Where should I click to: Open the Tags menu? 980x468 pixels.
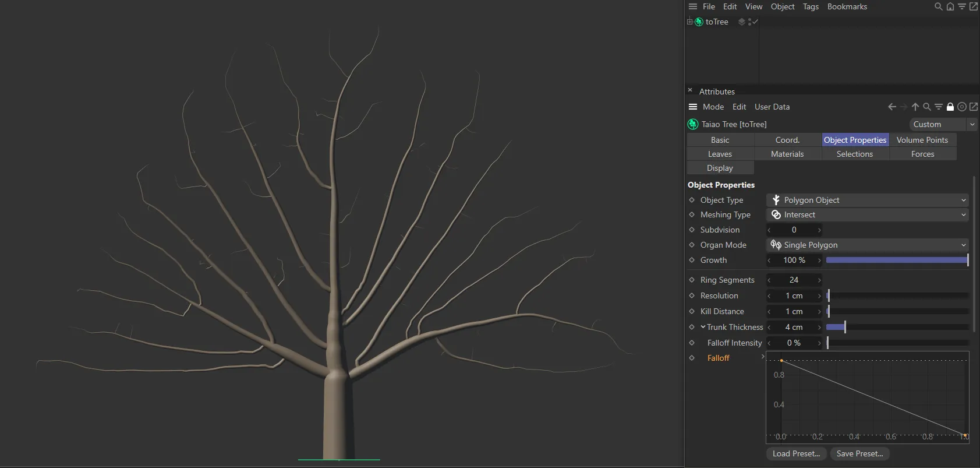811,7
